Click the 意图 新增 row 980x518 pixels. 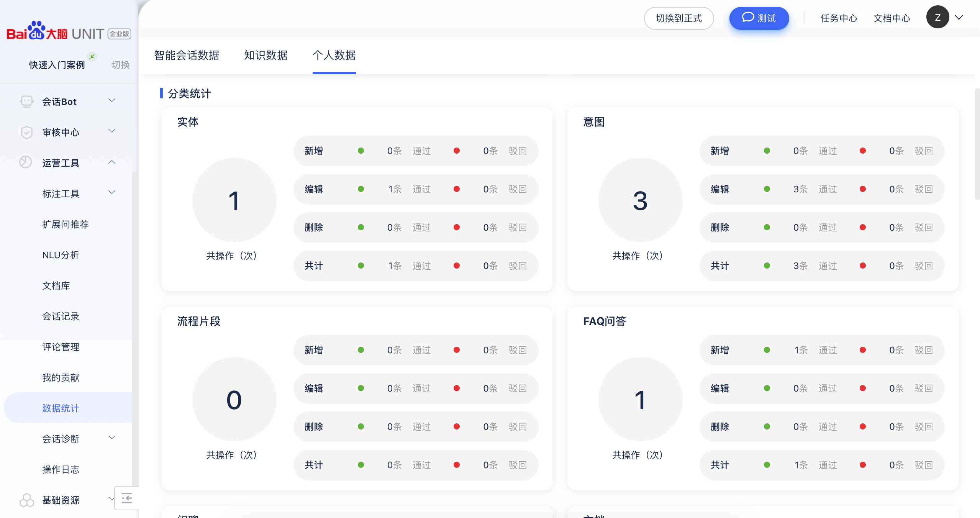click(x=822, y=151)
